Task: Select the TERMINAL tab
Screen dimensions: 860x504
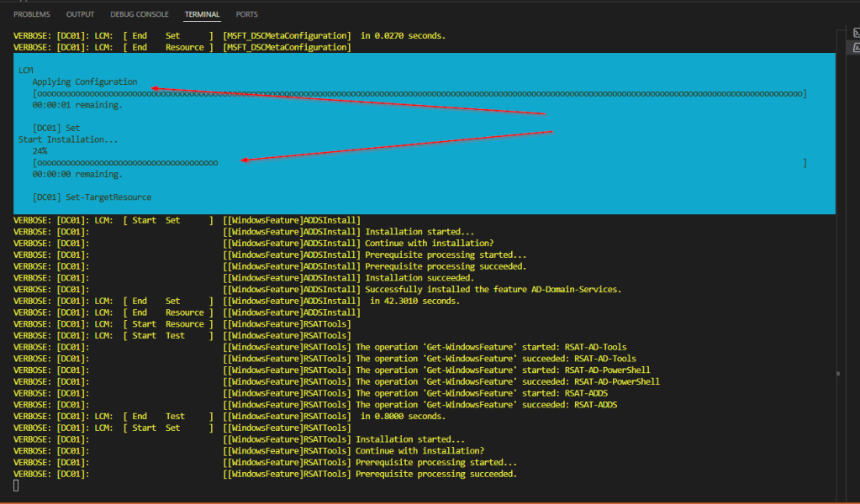Action: (x=203, y=14)
